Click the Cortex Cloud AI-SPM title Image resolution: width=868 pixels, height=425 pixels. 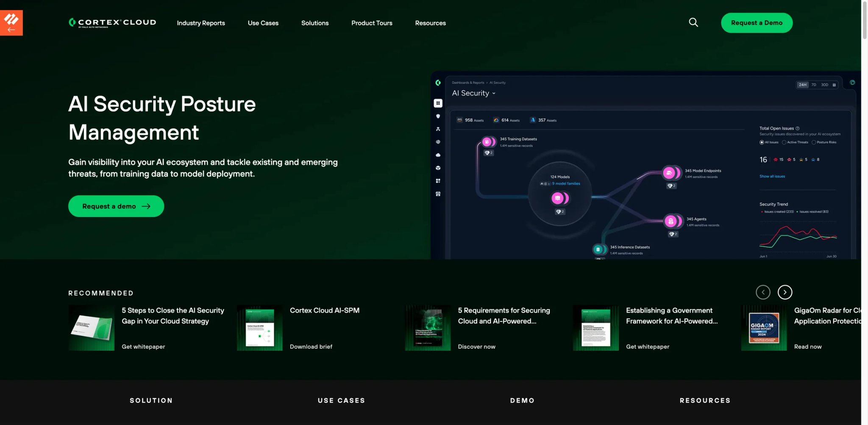click(325, 310)
